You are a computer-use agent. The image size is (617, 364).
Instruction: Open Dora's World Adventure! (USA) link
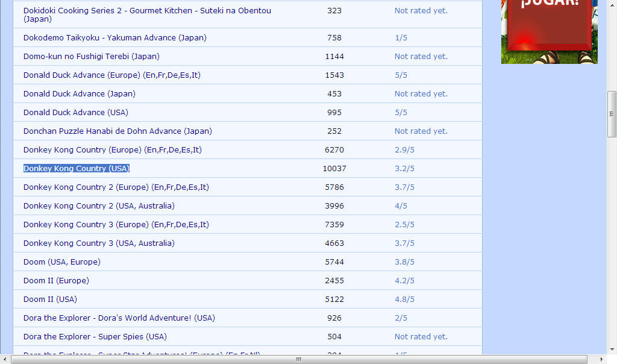(119, 318)
